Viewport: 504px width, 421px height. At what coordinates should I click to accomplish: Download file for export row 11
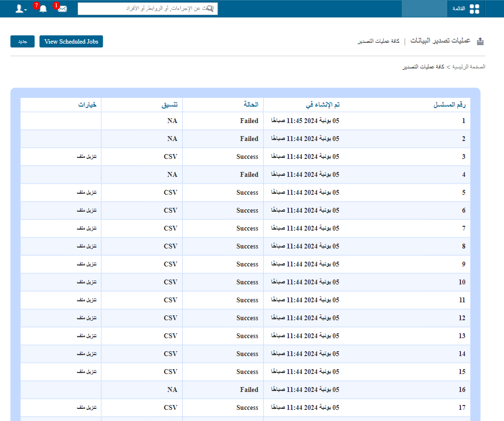pyautogui.click(x=86, y=300)
